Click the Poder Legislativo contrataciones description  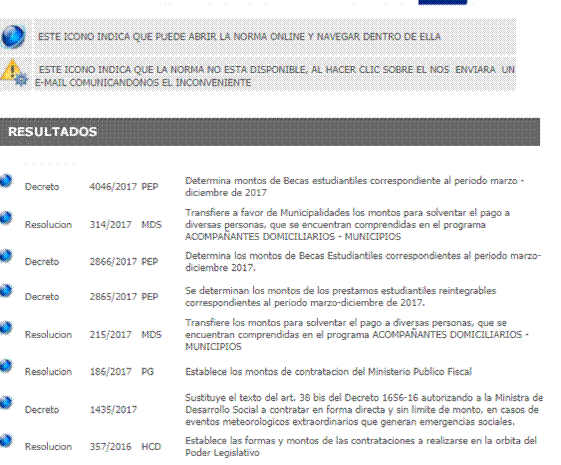tap(361, 446)
